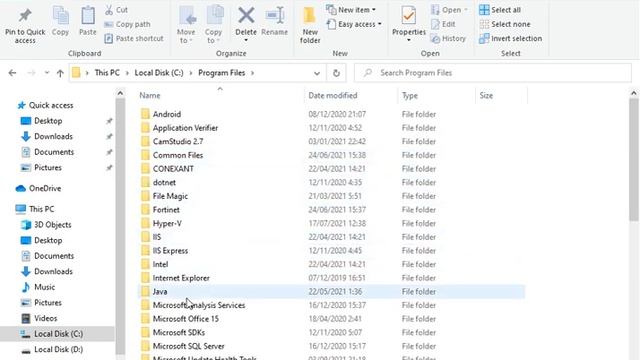Viewport: 640px width, 360px height.
Task: Select the Microsoft SQL Server folder
Action: (x=182, y=347)
